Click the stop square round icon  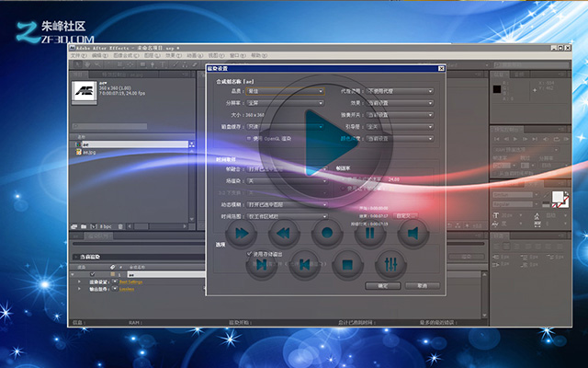(347, 265)
